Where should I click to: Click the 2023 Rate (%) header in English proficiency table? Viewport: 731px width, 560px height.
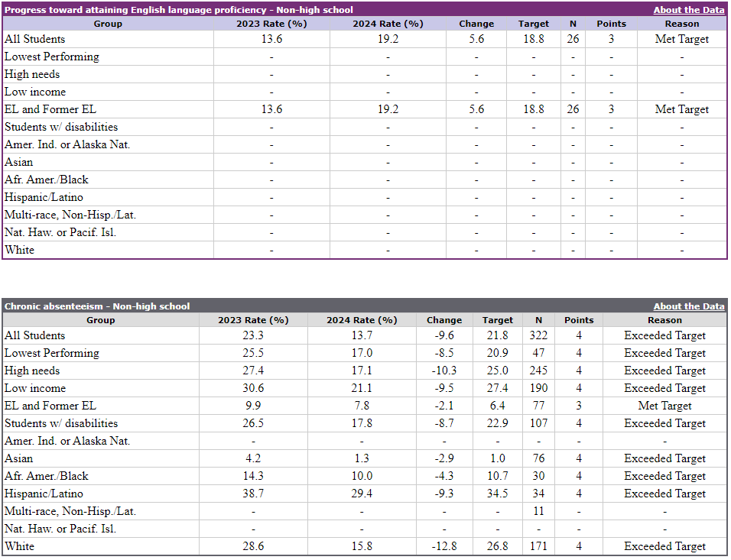(x=271, y=24)
